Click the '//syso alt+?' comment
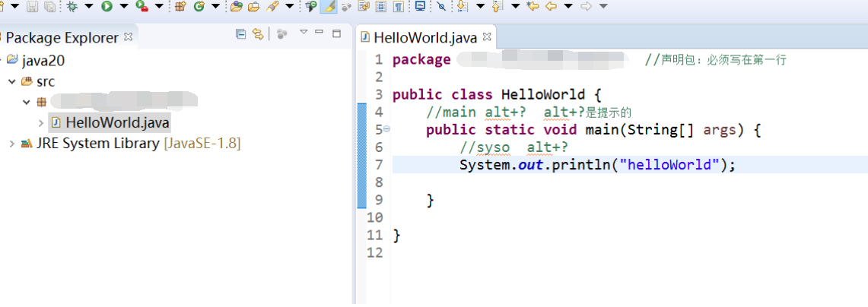868x307 pixels. 514,147
